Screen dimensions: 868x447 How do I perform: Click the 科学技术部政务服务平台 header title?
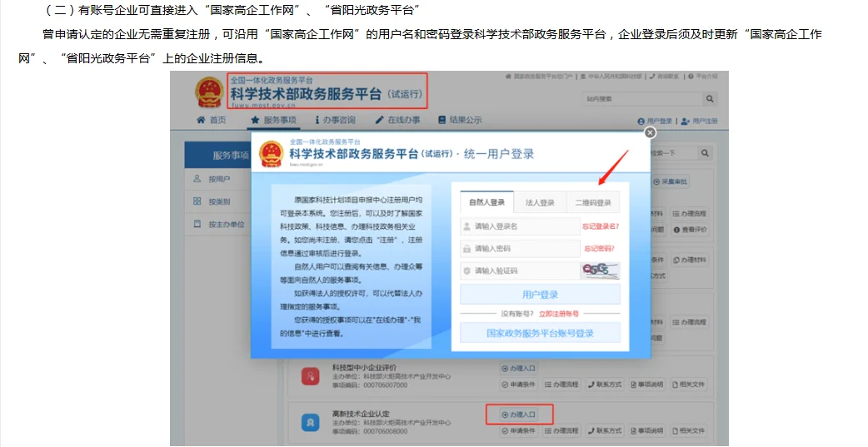click(x=306, y=94)
